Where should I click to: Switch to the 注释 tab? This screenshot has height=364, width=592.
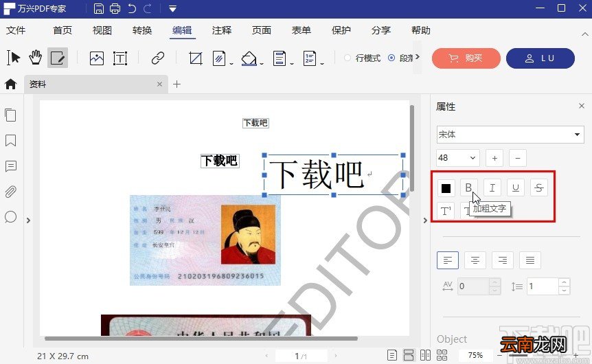coord(222,30)
